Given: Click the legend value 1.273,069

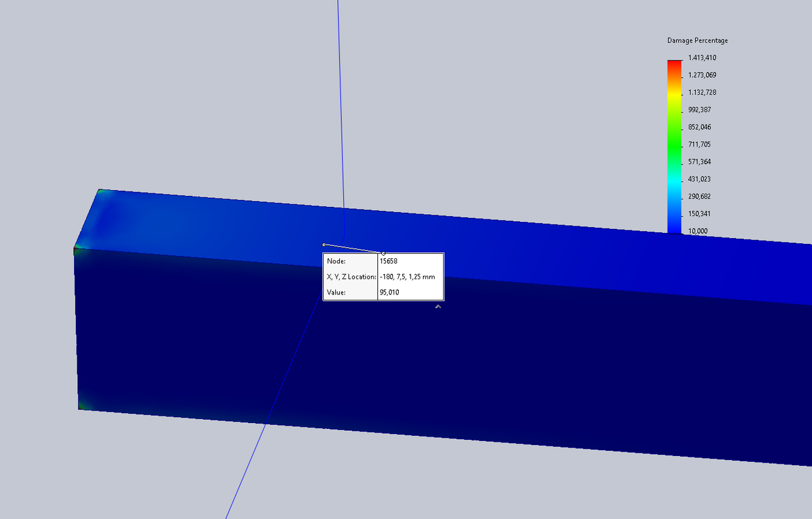Looking at the screenshot, I should [702, 75].
